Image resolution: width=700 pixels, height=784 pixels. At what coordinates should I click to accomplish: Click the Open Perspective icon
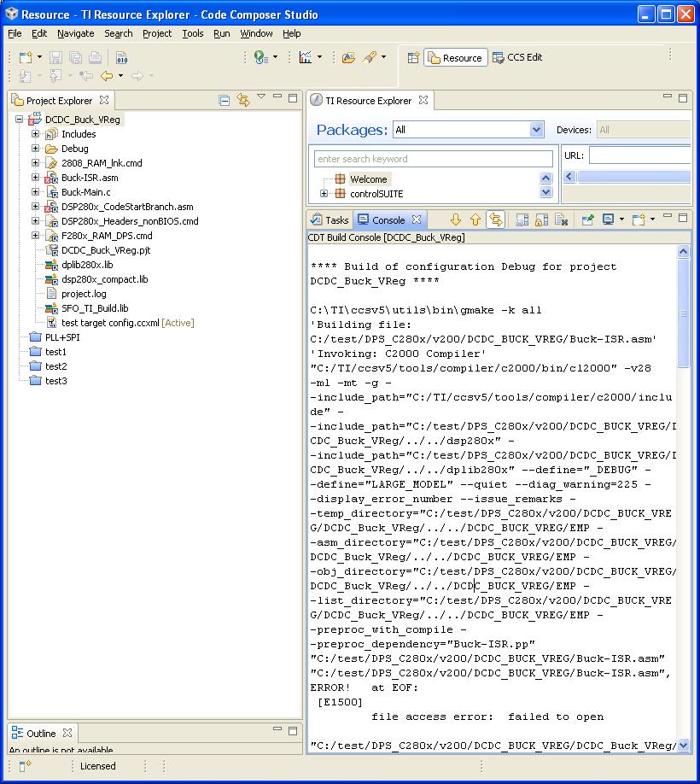click(x=413, y=57)
